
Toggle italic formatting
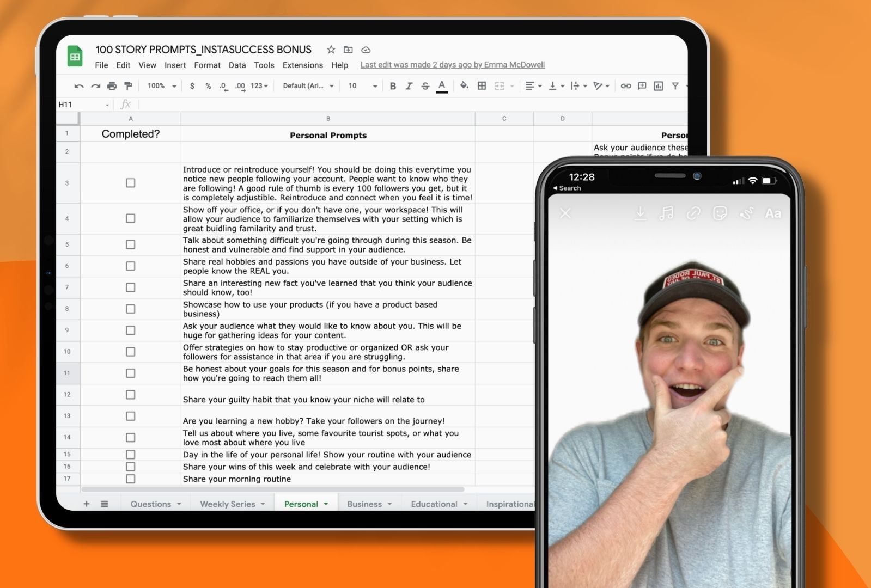coord(409,86)
